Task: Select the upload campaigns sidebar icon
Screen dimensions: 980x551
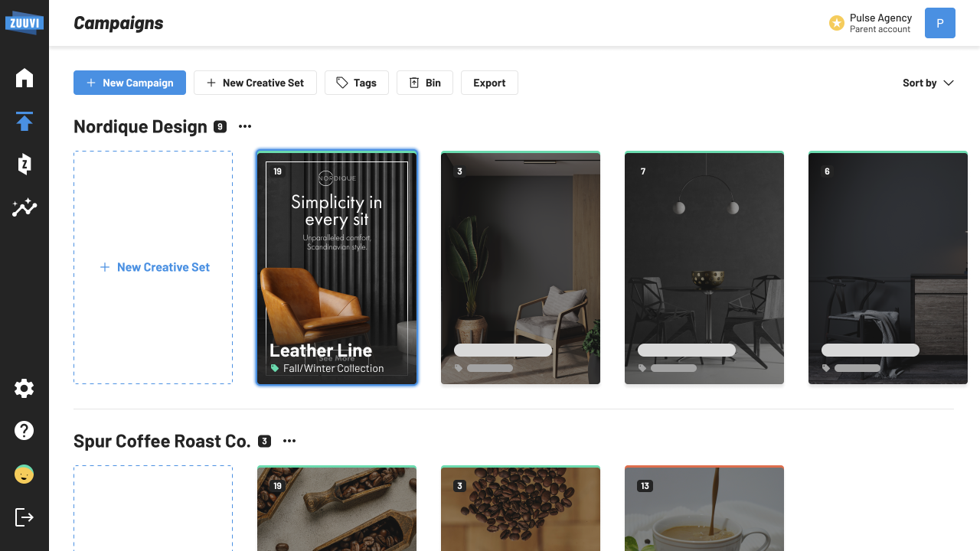Action: point(24,122)
